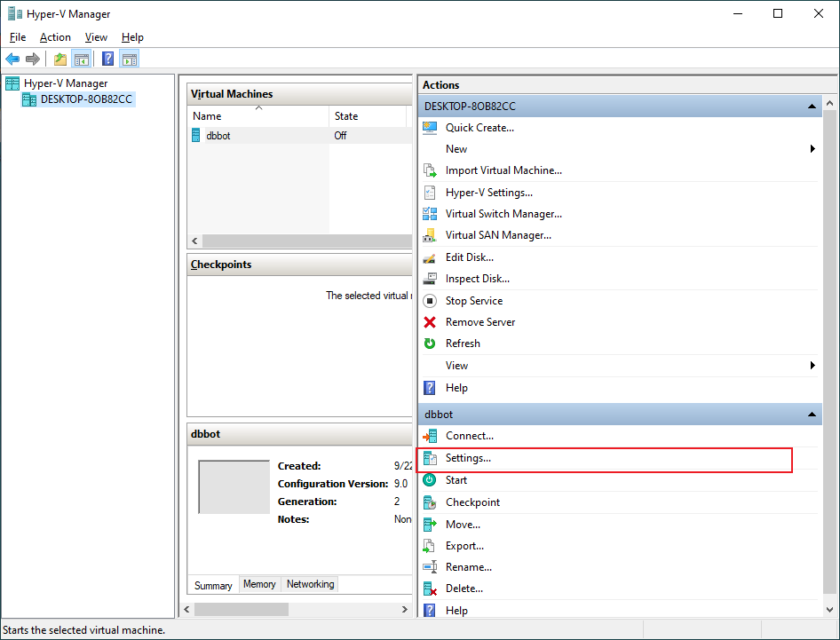This screenshot has width=840, height=640.
Task: Click the Off state cell for dbbot
Action: (340, 136)
